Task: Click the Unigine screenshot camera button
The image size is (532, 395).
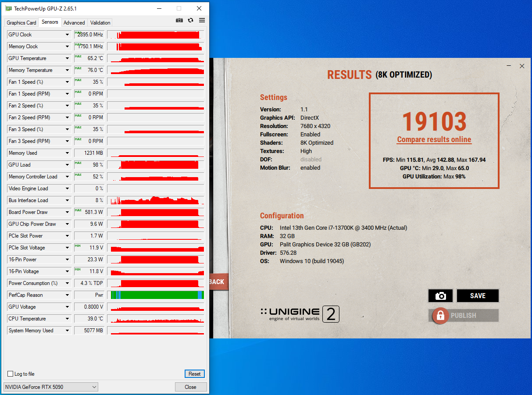Action: click(x=440, y=296)
